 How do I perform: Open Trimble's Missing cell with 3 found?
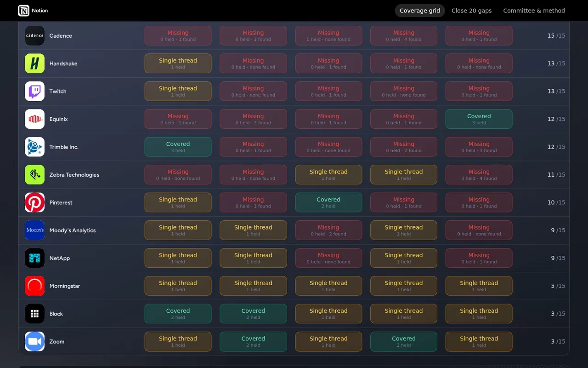tap(479, 147)
